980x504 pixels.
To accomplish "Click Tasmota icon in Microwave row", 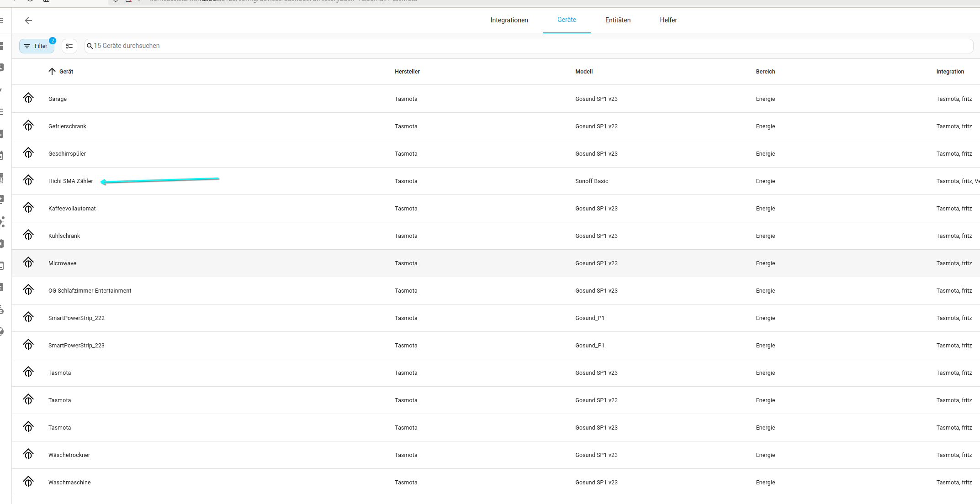I will coord(28,262).
